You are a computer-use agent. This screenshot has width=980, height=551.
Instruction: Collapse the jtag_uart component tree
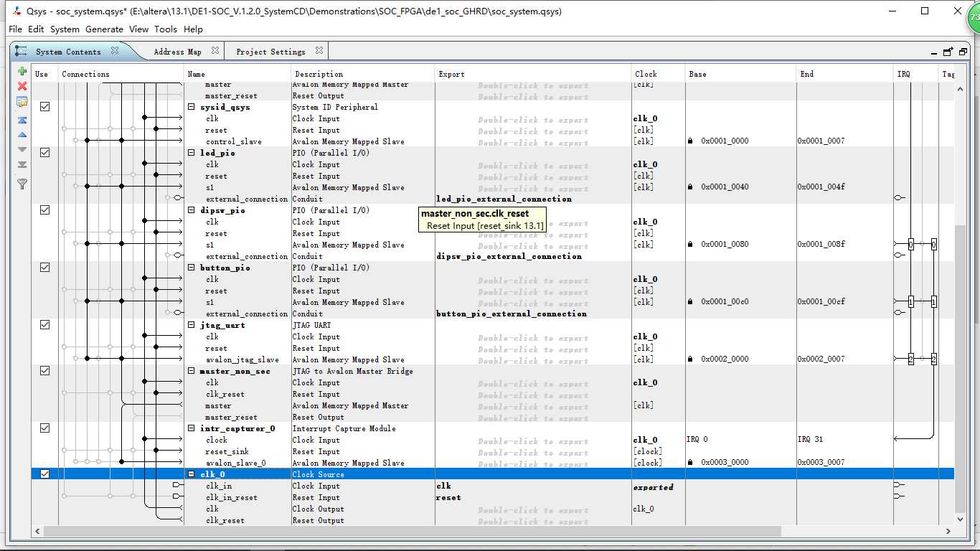click(x=192, y=325)
